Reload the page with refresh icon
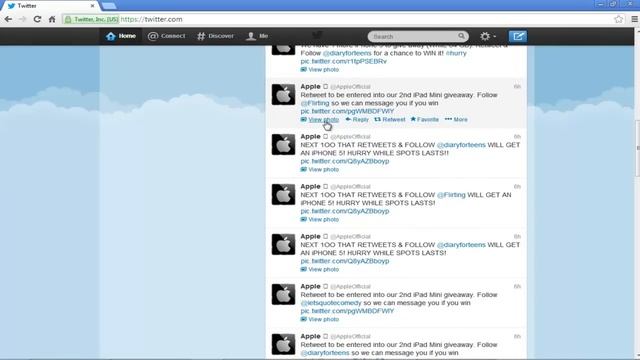This screenshot has height=360, width=640. (x=37, y=19)
